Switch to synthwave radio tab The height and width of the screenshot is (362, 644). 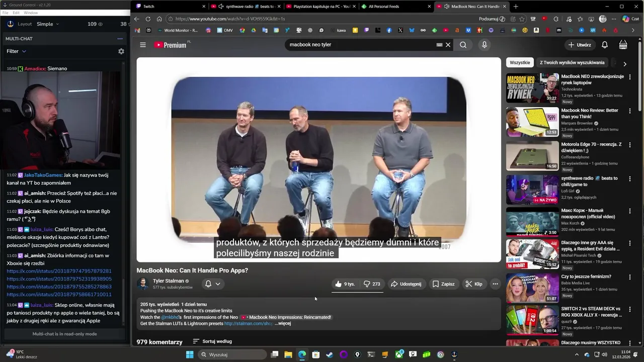(247, 7)
